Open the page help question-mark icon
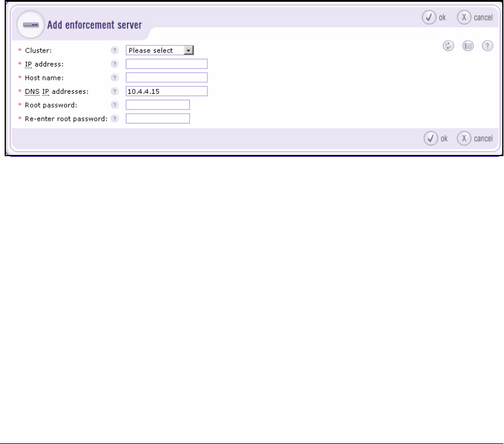The image size is (504, 444). (x=487, y=45)
